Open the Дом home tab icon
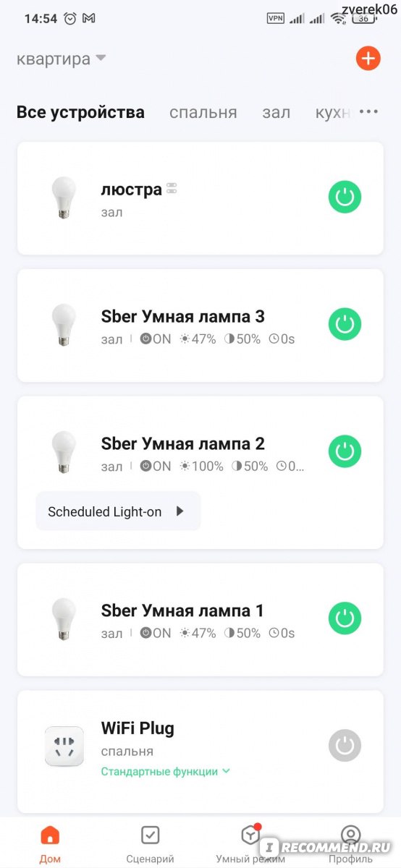This screenshot has width=401, height=868. point(50,835)
